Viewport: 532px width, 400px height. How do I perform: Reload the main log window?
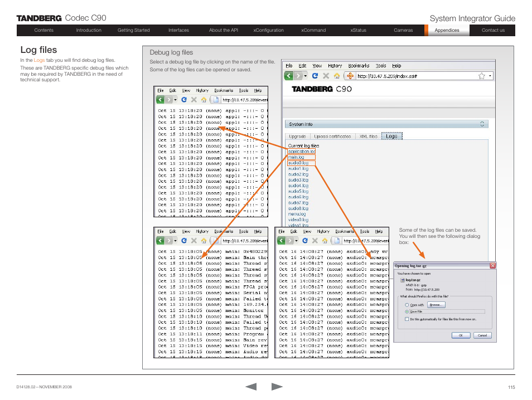click(x=184, y=241)
